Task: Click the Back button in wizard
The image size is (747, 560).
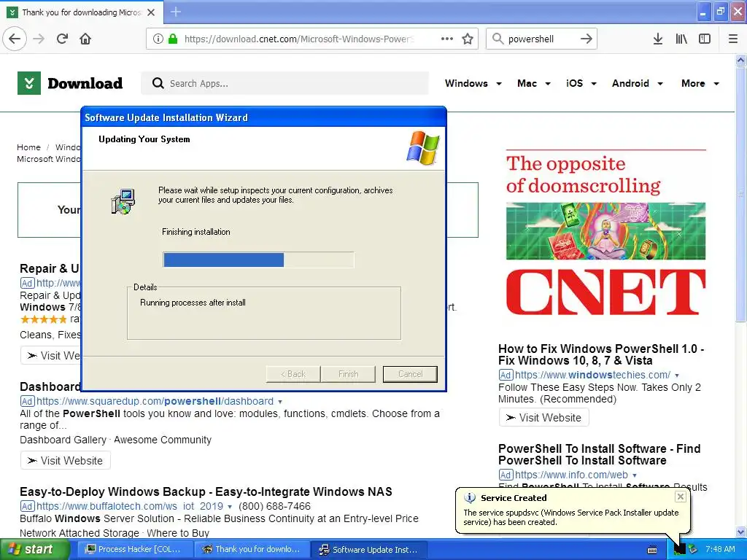Action: click(293, 374)
